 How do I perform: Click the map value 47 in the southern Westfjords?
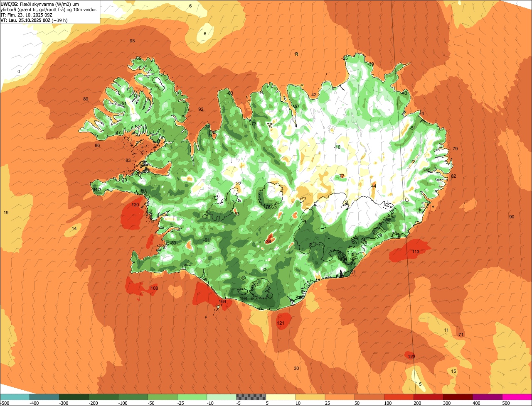pos(118,133)
